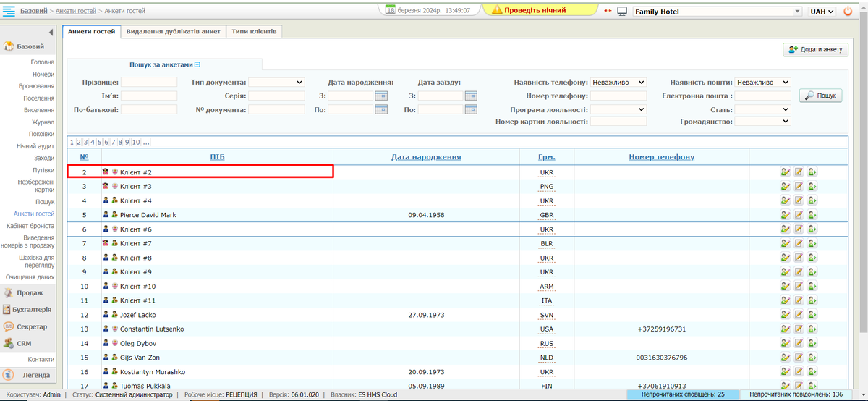
Task: Click notepad icon in Jozef Lacko row
Action: [799, 315]
